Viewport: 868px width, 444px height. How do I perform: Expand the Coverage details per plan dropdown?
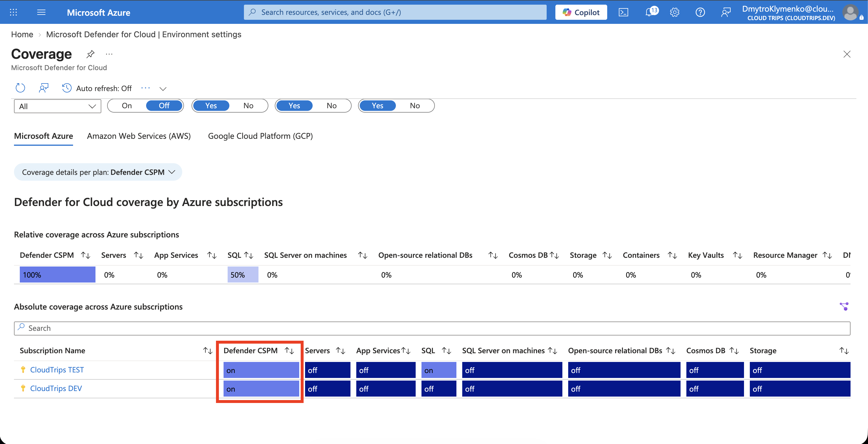(98, 172)
